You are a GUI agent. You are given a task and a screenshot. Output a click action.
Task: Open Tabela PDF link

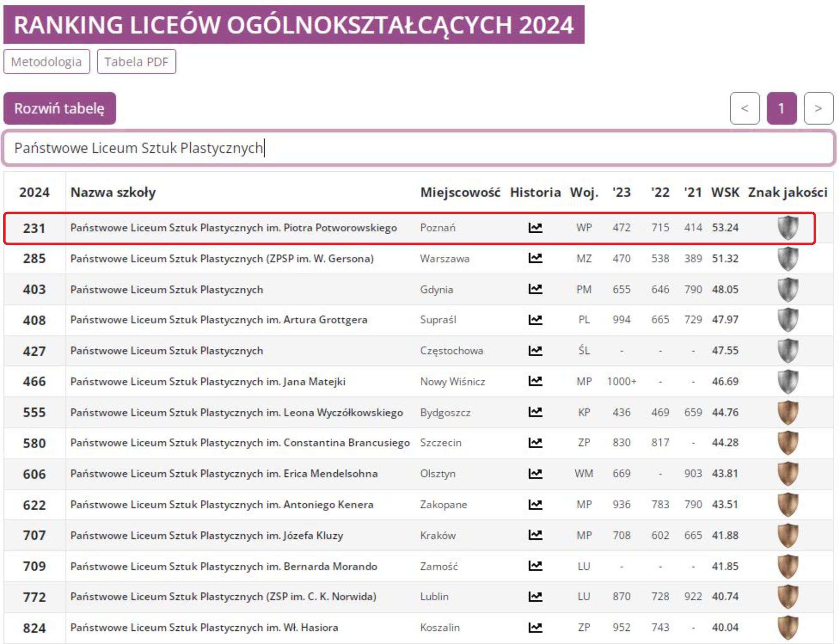[136, 62]
